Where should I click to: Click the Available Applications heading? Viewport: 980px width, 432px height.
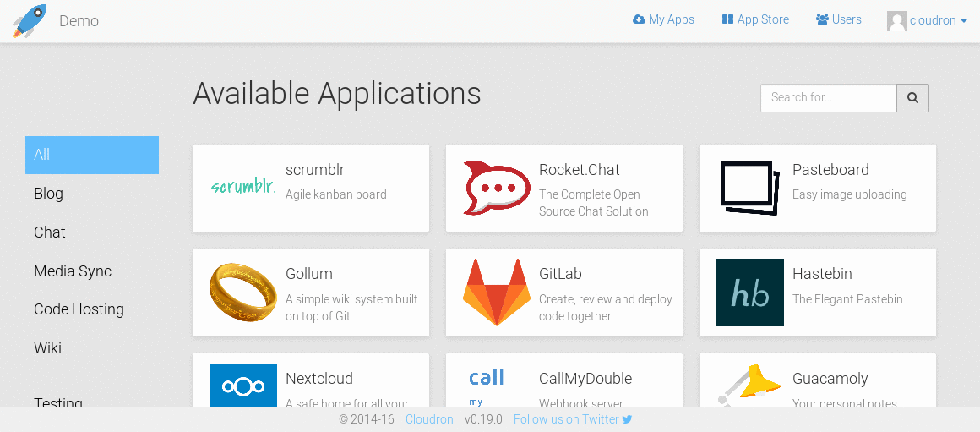[337, 93]
